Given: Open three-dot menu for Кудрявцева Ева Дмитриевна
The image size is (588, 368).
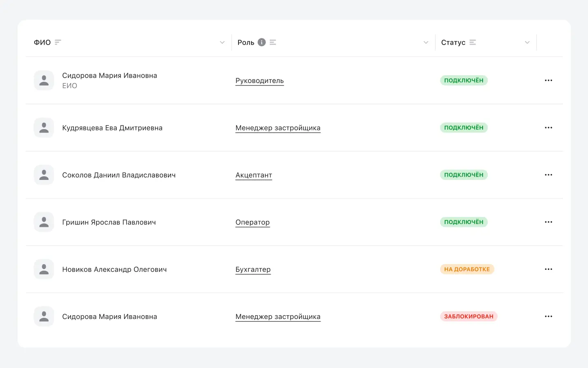Looking at the screenshot, I should pos(548,128).
